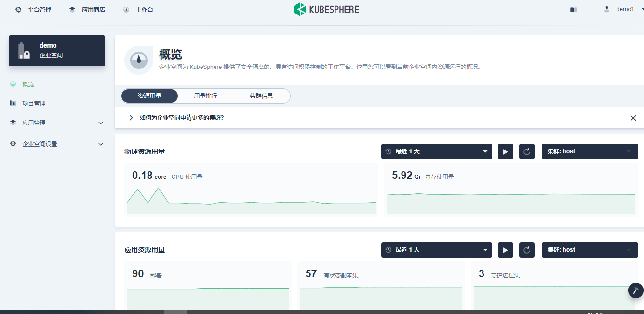The width and height of the screenshot is (644, 314).
Task: Toggle auto-refresh for 应用资源用量
Action: coord(505,250)
